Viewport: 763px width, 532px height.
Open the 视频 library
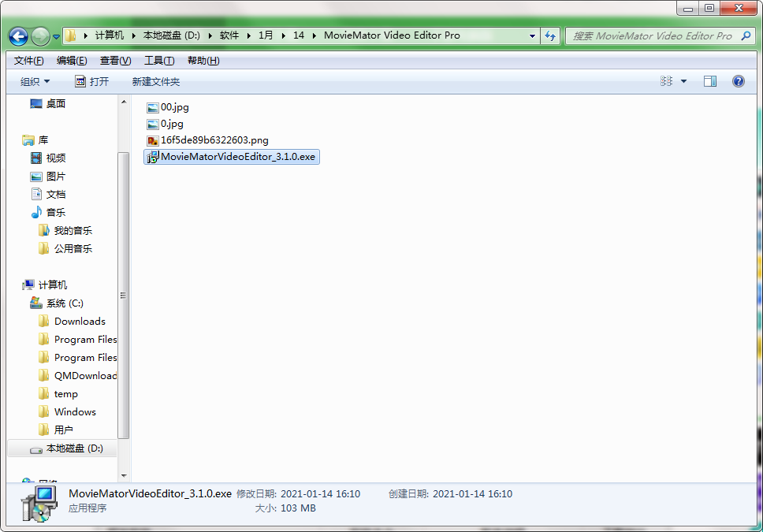(56, 158)
